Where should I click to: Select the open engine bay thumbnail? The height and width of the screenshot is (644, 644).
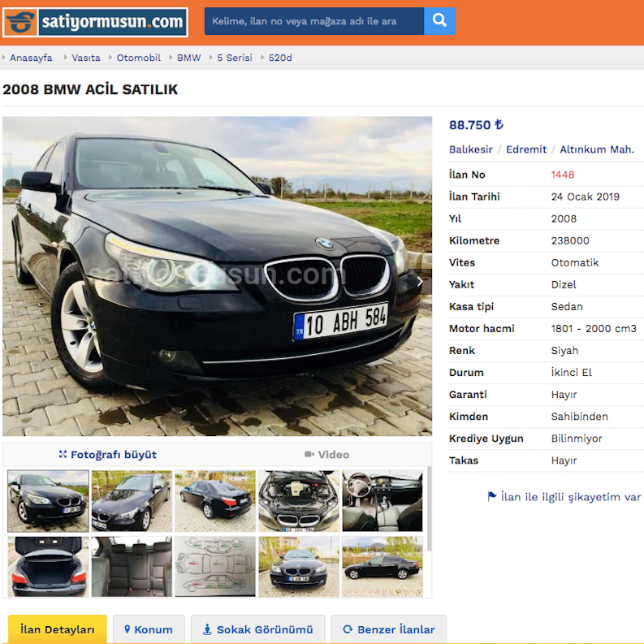coord(299,501)
